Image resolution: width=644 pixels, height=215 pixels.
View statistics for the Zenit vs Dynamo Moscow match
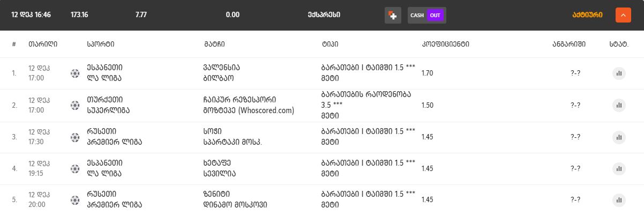619,200
